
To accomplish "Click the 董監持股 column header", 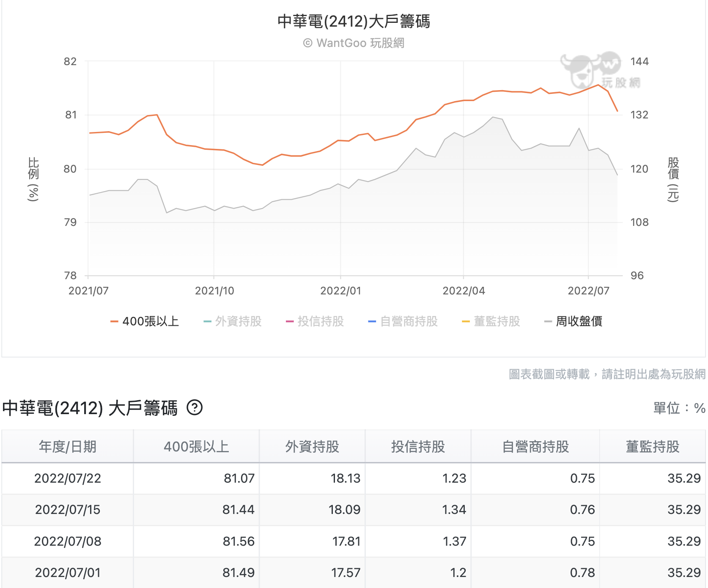I will pos(653,446).
